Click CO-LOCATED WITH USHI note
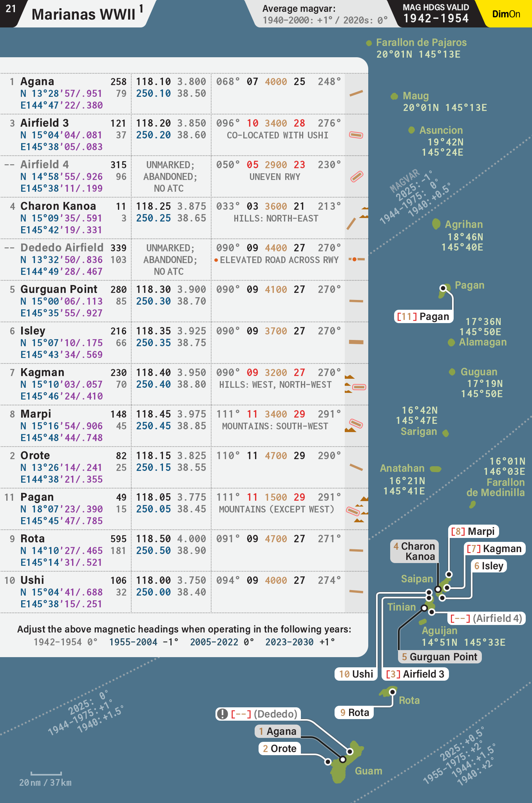 pos(277,135)
